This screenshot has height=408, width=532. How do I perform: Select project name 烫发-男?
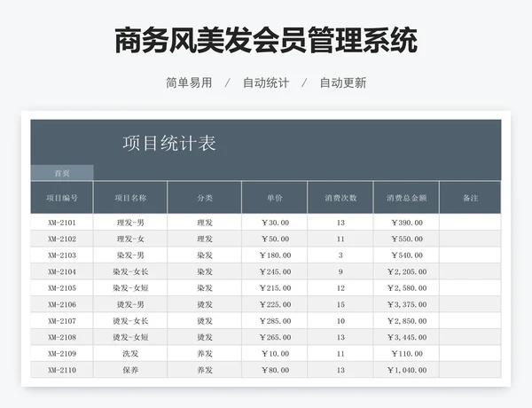coord(130,304)
